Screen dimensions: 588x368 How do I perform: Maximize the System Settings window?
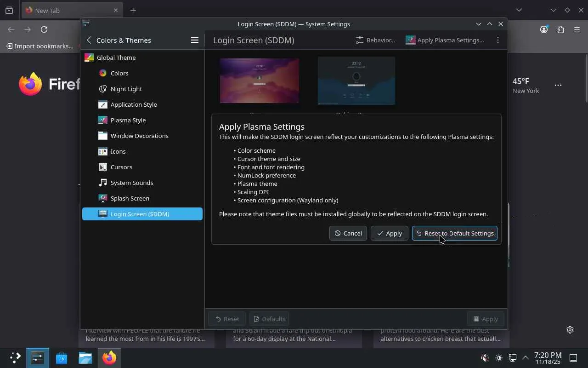point(490,24)
